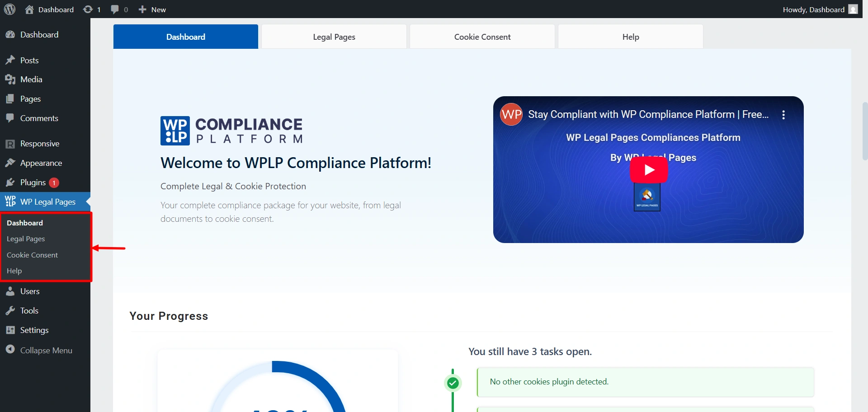Open Cookie Consent submenu item
The width and height of the screenshot is (868, 412).
32,255
